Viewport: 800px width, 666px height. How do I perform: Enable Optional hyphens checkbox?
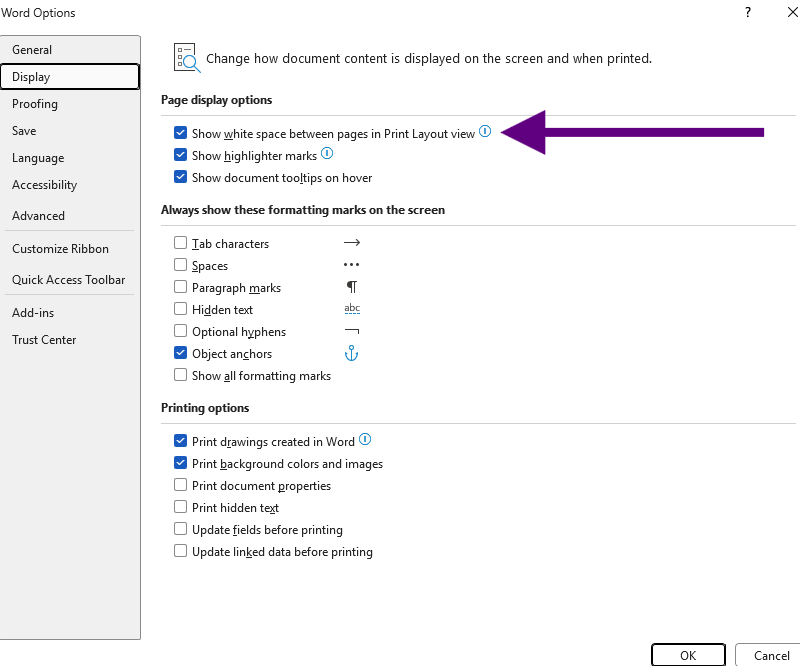pos(180,331)
